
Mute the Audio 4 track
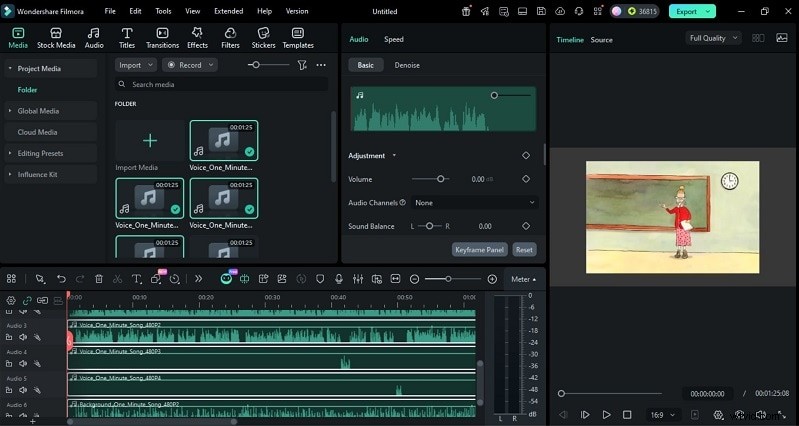coord(23,363)
